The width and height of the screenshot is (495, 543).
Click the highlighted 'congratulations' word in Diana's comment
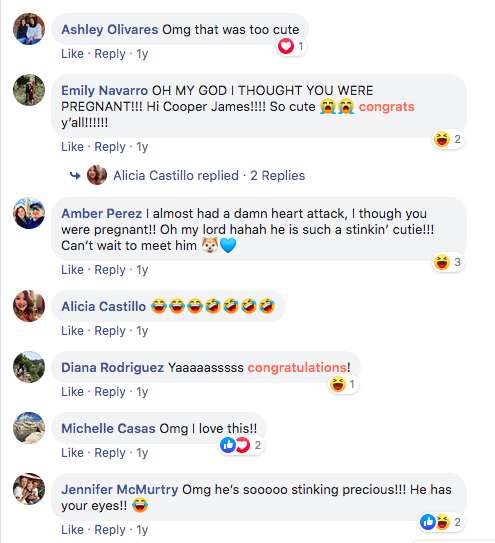pyautogui.click(x=297, y=367)
